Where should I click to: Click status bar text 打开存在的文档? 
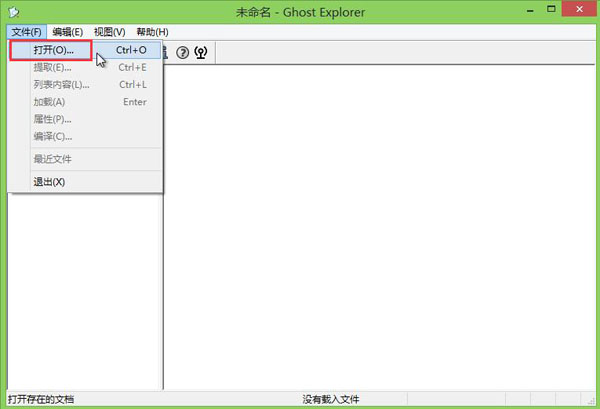click(41, 399)
